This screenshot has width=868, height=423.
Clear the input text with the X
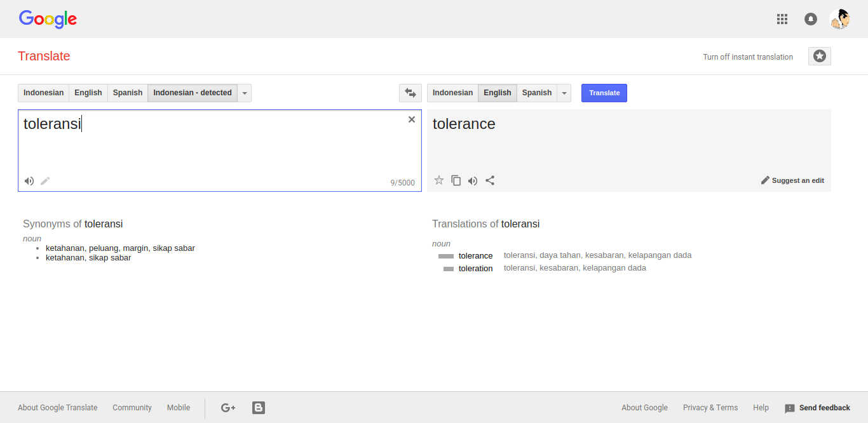(412, 119)
